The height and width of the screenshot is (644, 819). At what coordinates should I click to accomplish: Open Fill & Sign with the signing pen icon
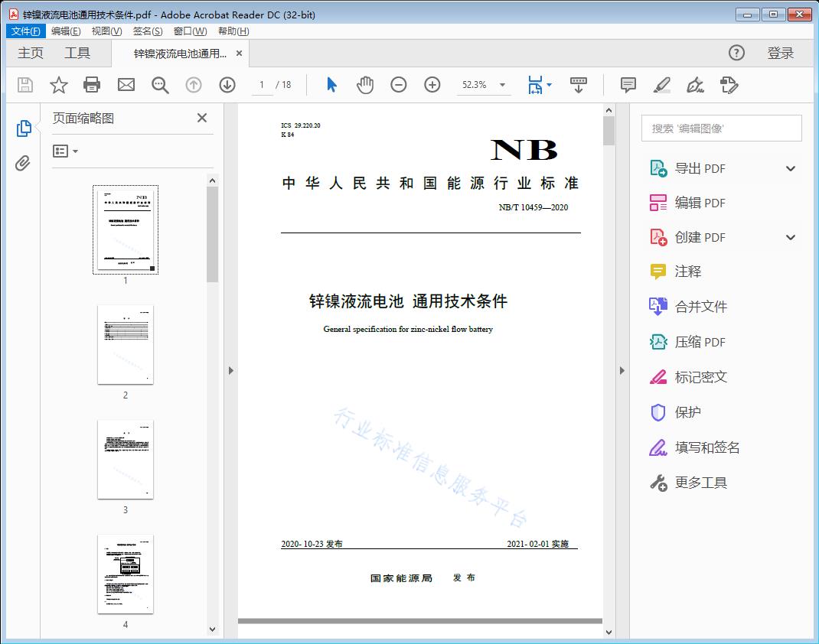click(x=695, y=85)
